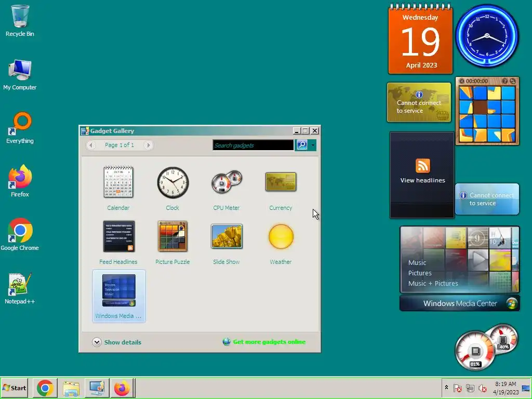Open Get more gadgets online link
This screenshot has height=399, width=532.
point(269,342)
